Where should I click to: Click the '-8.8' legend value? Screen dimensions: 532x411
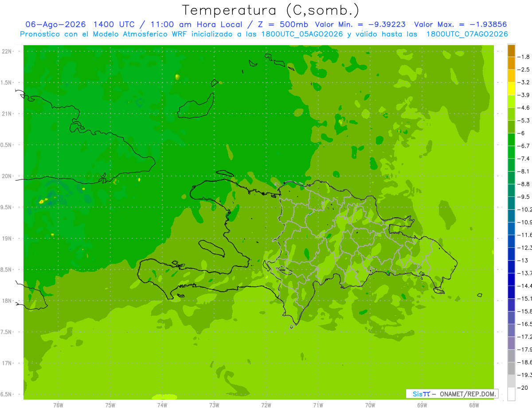[x=524, y=184]
